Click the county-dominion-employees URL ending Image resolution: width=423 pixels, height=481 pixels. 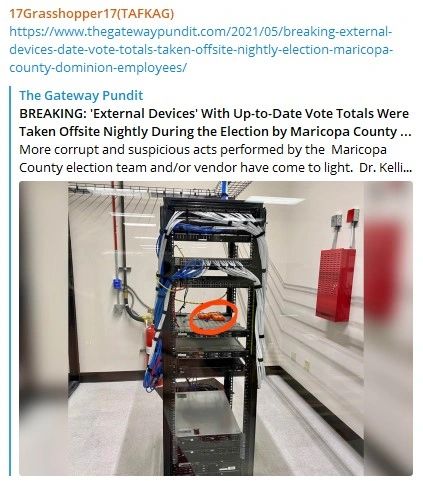(98, 68)
